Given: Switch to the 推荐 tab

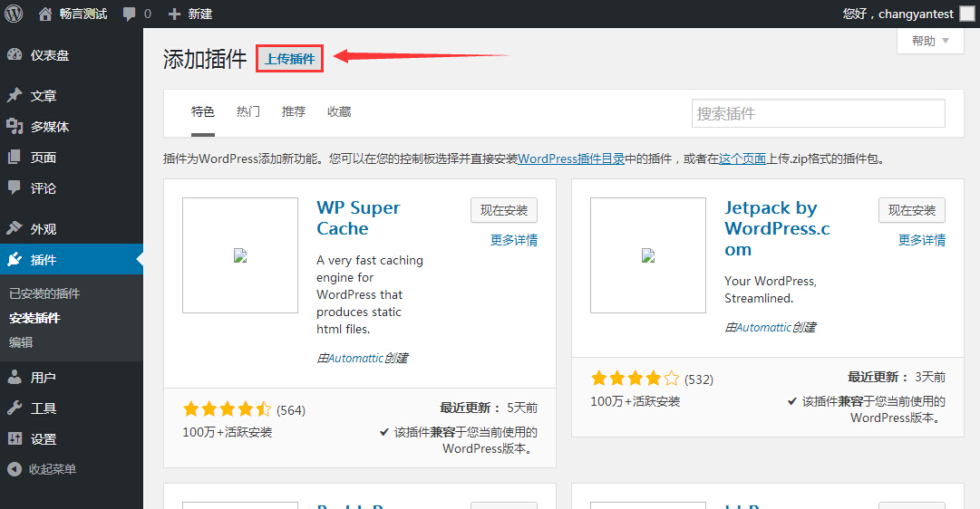Looking at the screenshot, I should pos(294,111).
